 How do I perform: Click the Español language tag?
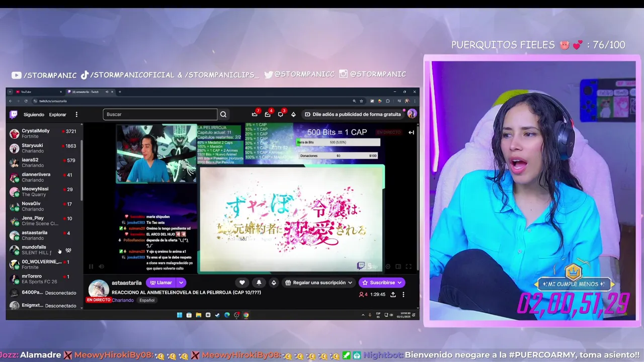[147, 300]
